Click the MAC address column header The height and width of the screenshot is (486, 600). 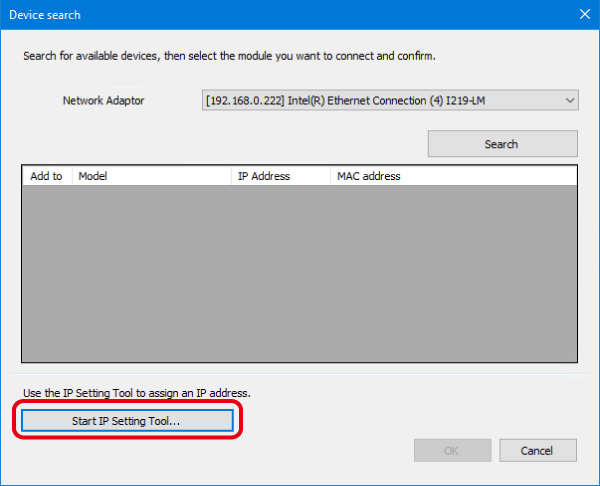click(x=368, y=176)
